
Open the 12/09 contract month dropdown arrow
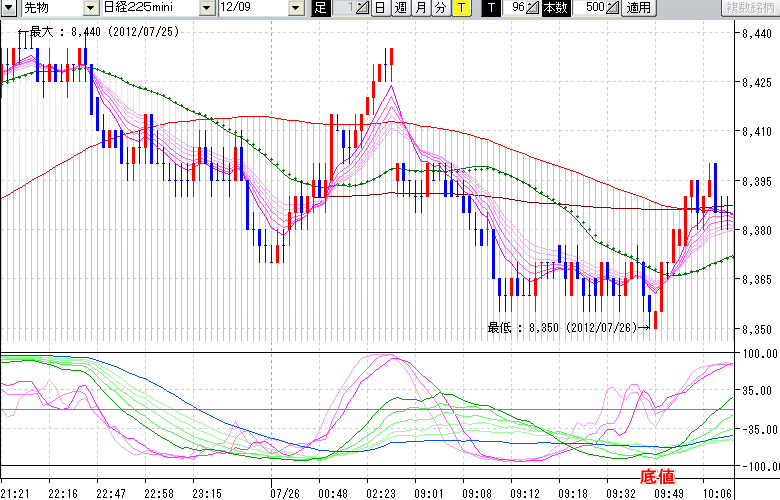(x=296, y=7)
